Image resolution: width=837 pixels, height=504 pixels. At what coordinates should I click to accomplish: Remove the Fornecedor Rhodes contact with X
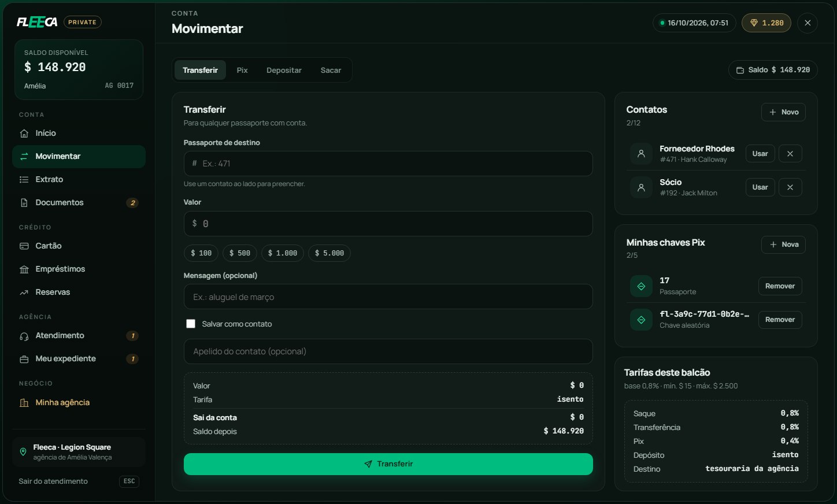click(790, 153)
